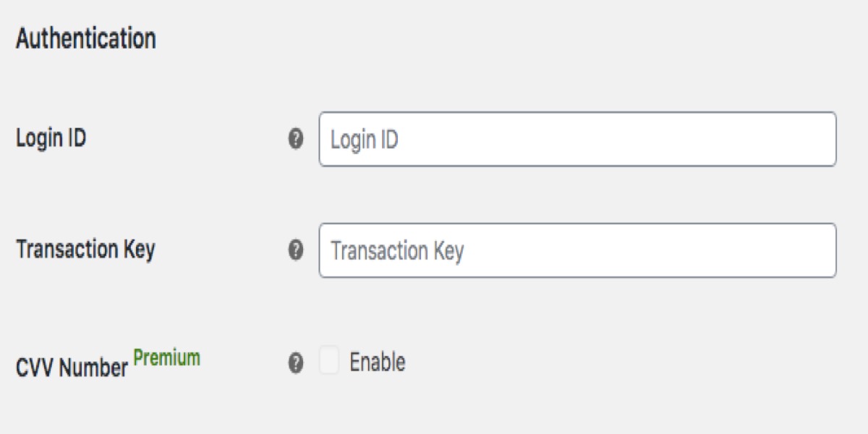
Task: Click the green Premium badge
Action: coord(167,357)
